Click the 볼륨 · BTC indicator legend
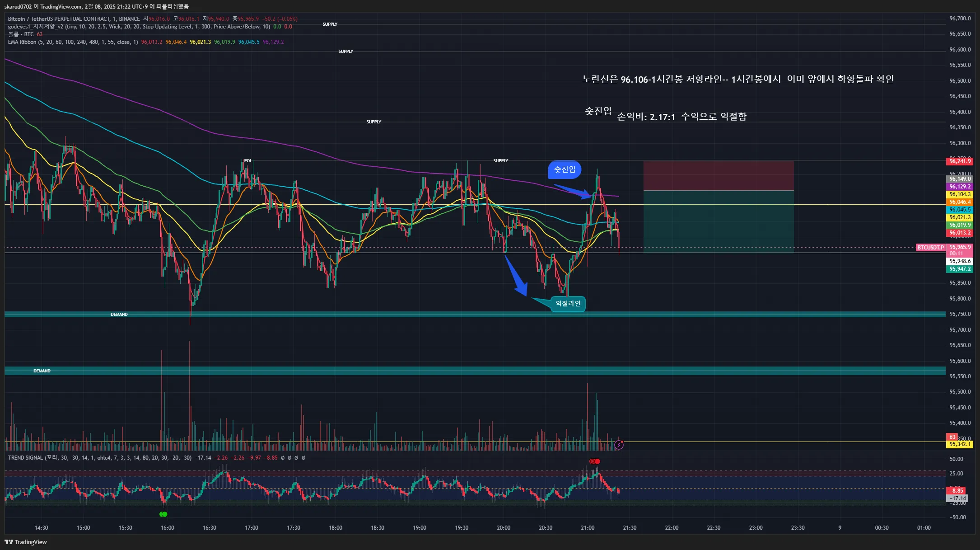This screenshot has height=550, width=980. pyautogui.click(x=21, y=34)
